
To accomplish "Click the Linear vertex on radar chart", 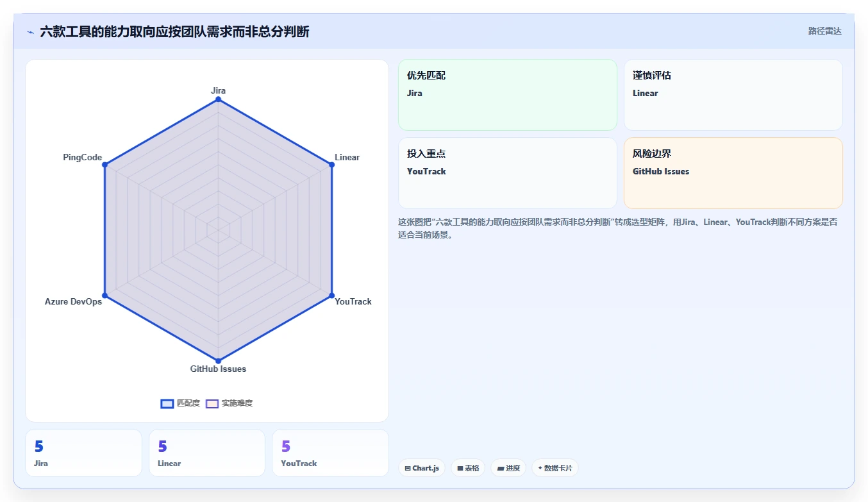I will pos(331,165).
